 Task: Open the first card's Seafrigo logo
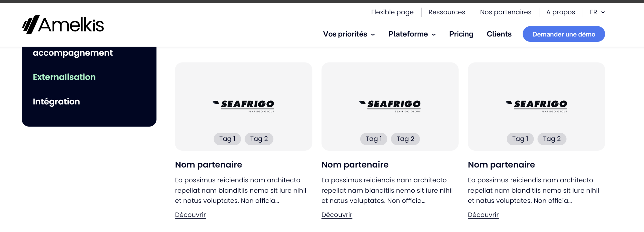[x=243, y=106]
